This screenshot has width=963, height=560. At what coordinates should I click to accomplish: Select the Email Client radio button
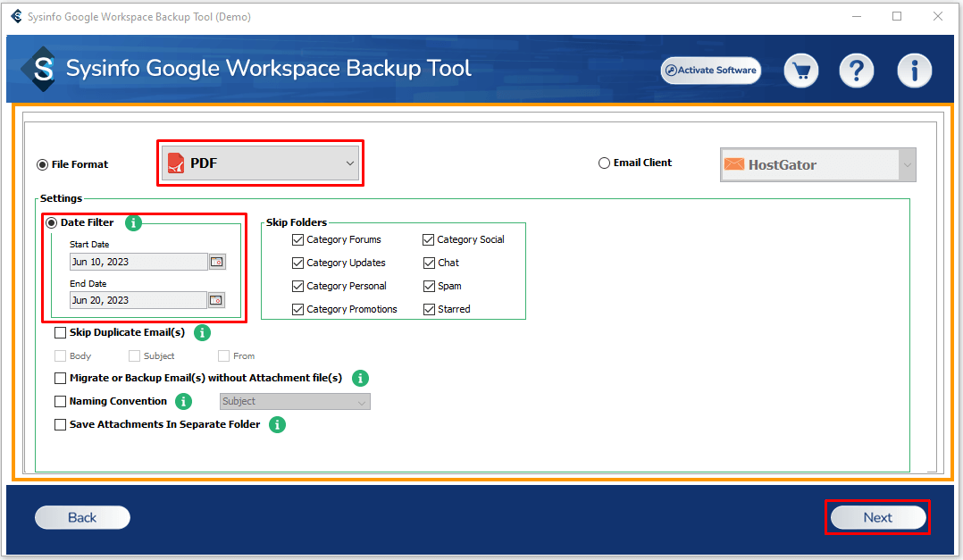click(x=605, y=163)
